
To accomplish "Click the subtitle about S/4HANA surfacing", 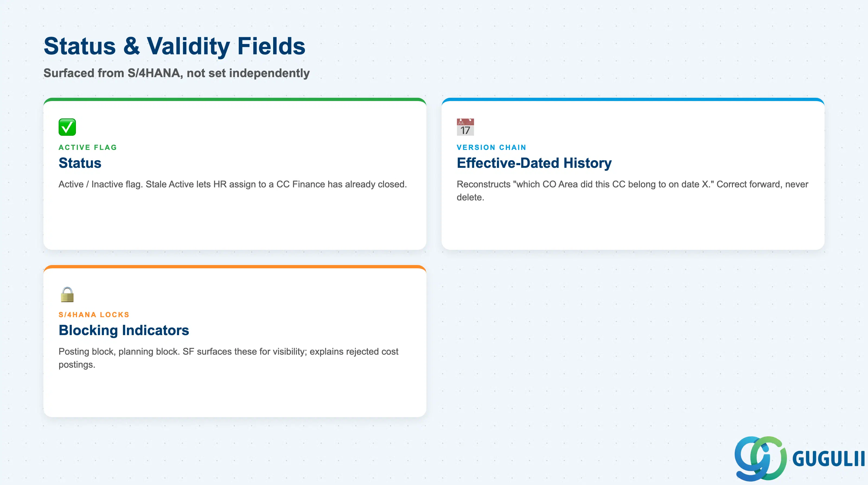I will pos(177,73).
